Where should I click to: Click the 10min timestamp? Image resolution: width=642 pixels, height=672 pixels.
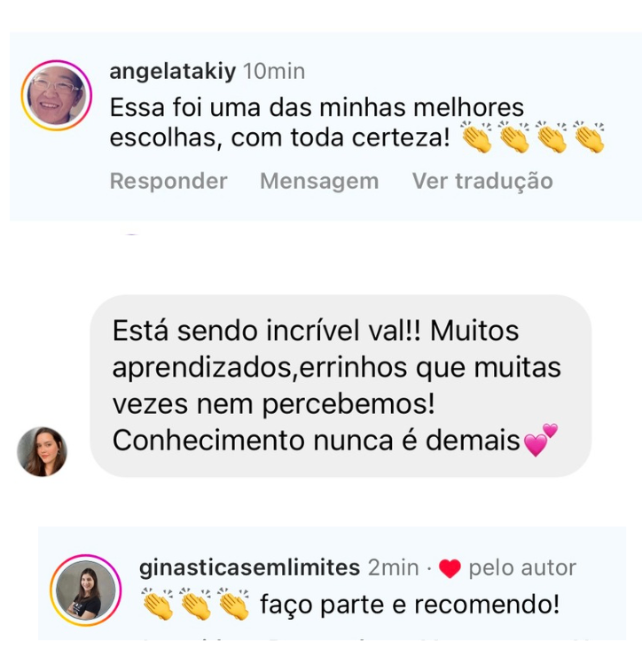[274, 71]
